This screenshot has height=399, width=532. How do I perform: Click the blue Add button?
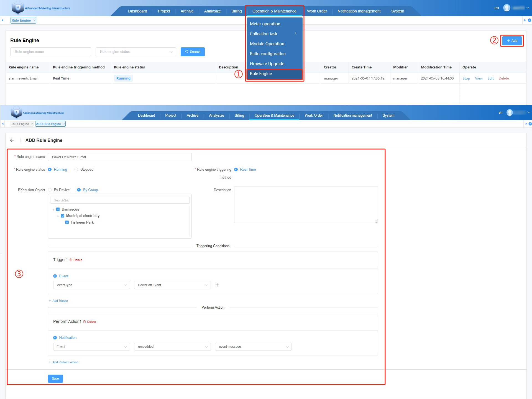(x=512, y=41)
